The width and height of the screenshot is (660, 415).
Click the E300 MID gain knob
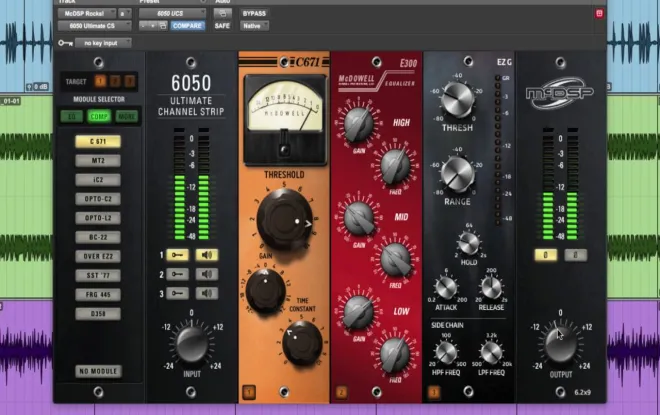[359, 218]
